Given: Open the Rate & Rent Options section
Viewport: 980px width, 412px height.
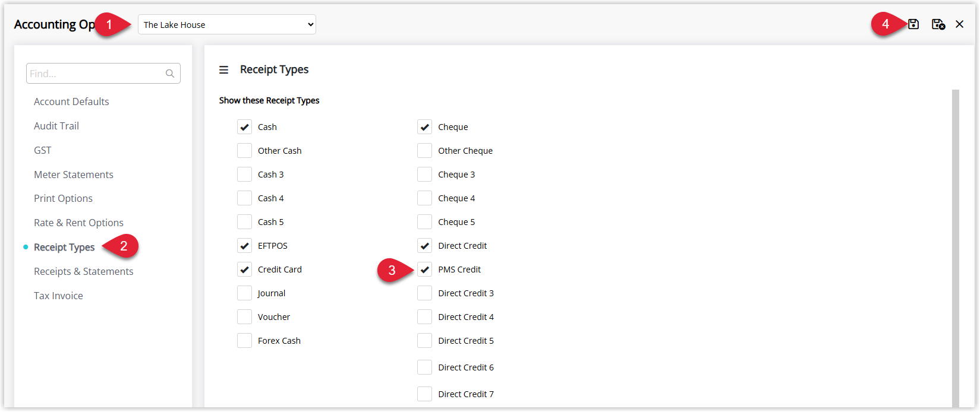Looking at the screenshot, I should (x=78, y=223).
